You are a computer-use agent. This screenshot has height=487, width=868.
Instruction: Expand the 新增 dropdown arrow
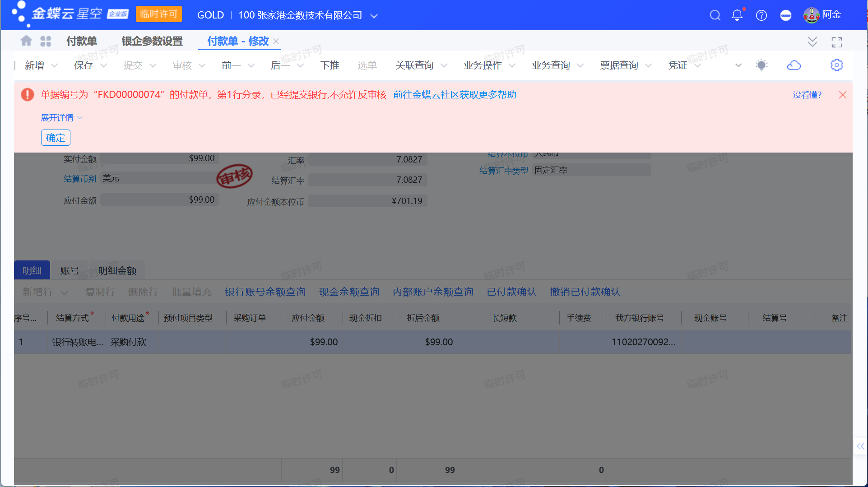(x=55, y=65)
